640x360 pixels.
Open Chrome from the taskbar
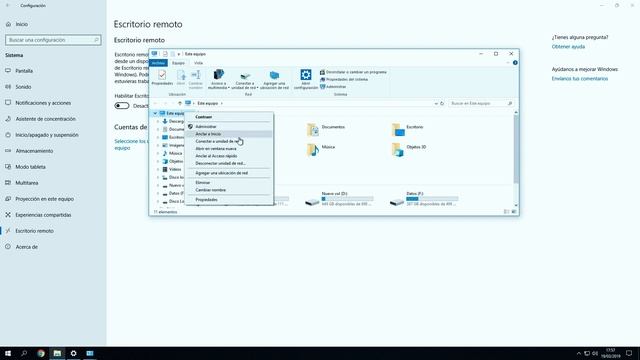point(41,353)
